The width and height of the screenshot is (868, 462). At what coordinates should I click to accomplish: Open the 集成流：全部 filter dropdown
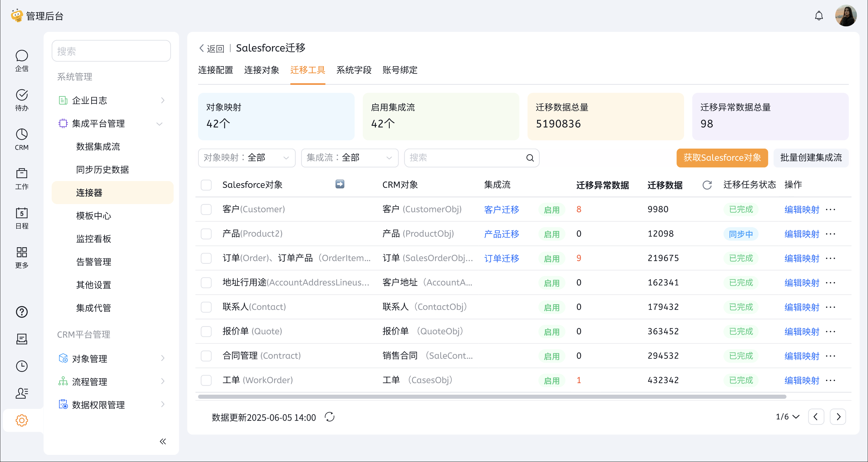point(350,158)
